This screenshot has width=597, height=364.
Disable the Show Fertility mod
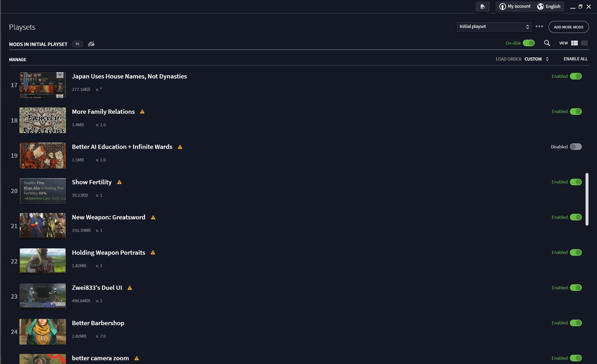pyautogui.click(x=576, y=182)
